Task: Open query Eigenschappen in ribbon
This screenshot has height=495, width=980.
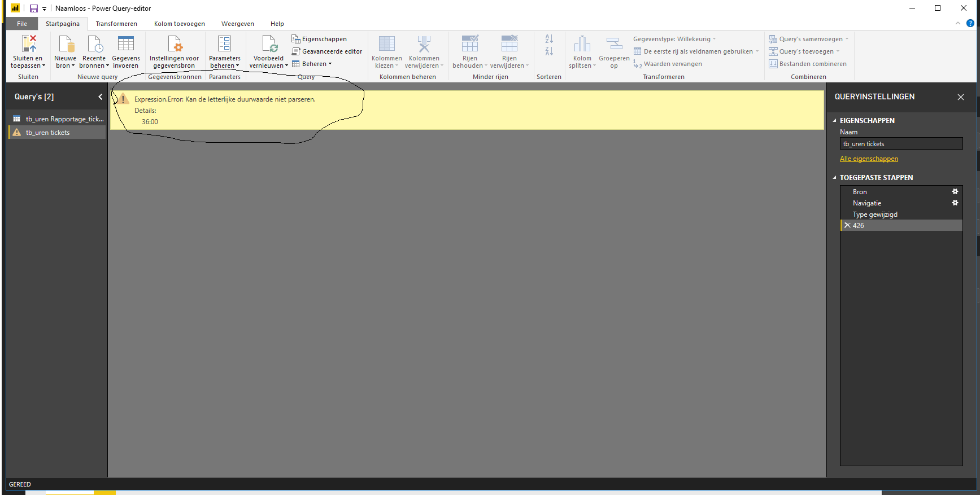Action: click(x=319, y=39)
